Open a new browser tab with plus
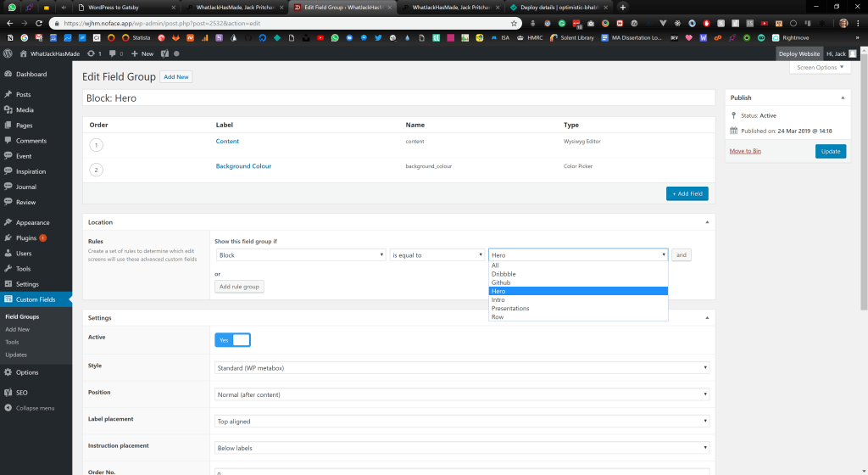Screen dimensions: 868x475 tap(623, 7)
